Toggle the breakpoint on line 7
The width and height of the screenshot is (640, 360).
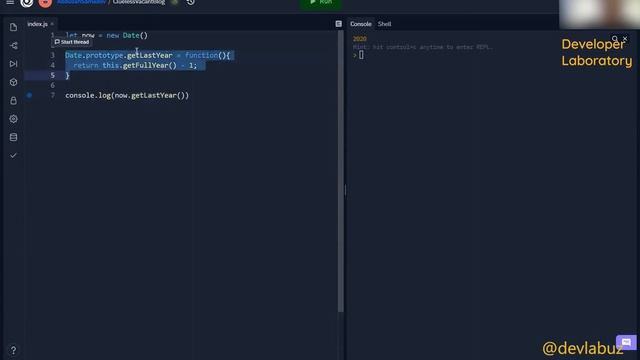29,96
